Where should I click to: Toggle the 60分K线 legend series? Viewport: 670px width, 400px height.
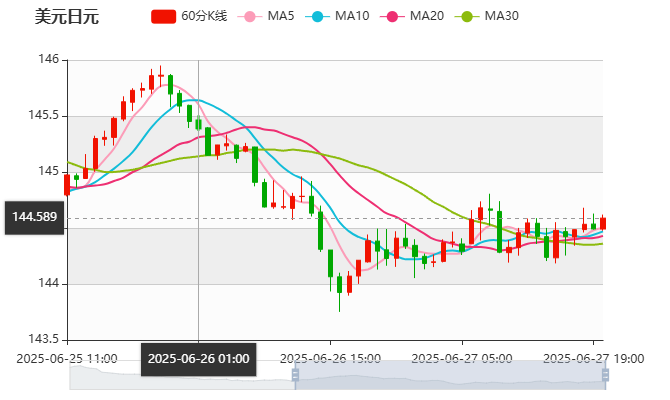click(189, 16)
